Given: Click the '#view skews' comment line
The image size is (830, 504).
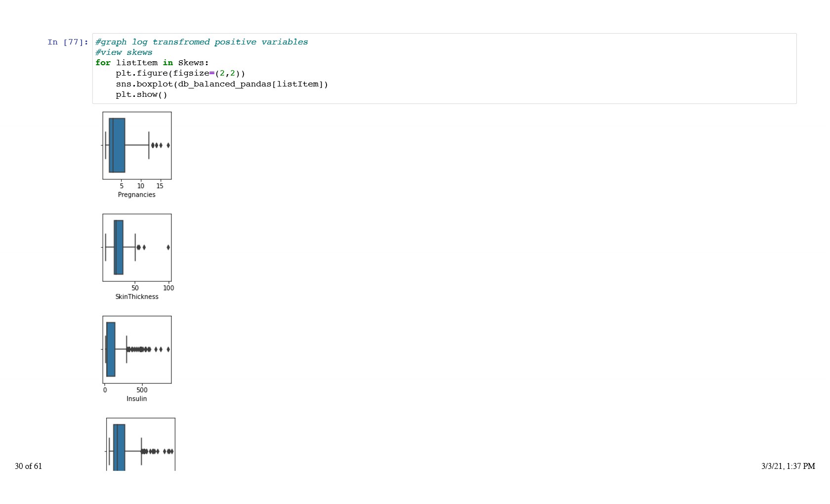Looking at the screenshot, I should pos(124,52).
